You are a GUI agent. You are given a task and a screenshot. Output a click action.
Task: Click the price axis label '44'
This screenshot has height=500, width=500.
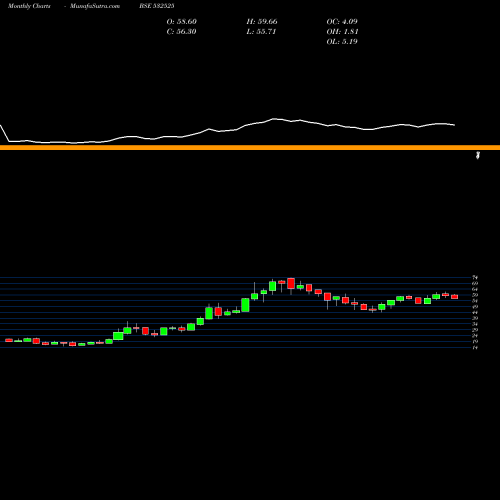tap(475, 312)
